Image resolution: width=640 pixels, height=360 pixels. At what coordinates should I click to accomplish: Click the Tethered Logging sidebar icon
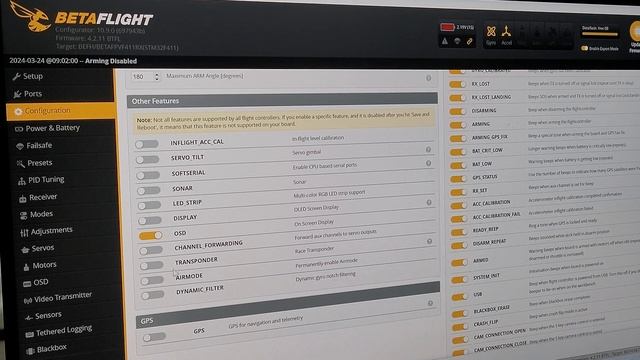pyautogui.click(x=29, y=335)
